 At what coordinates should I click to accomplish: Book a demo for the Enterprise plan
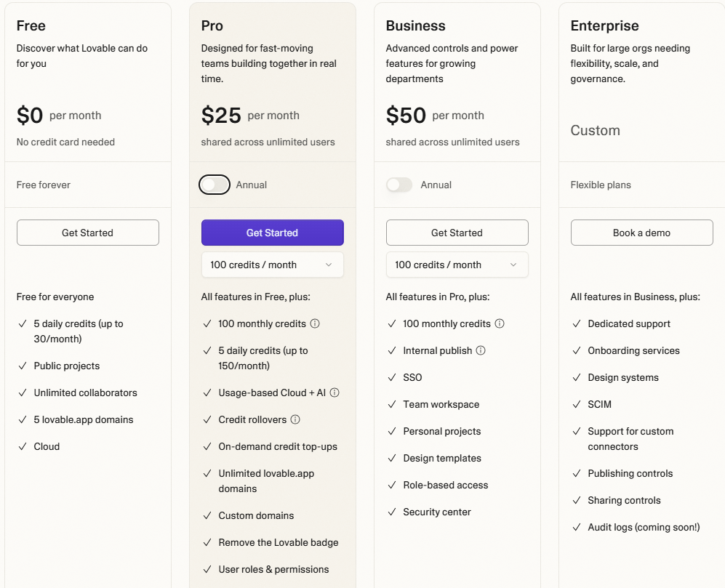click(x=641, y=233)
